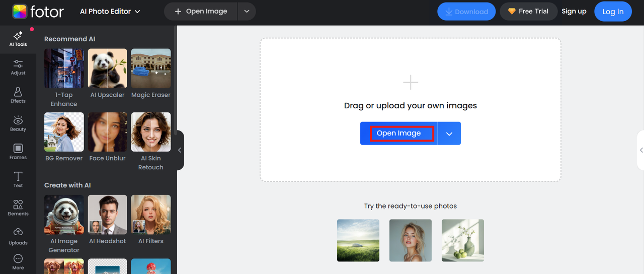The width and height of the screenshot is (644, 274).
Task: Click the Log in button
Action: [613, 12]
